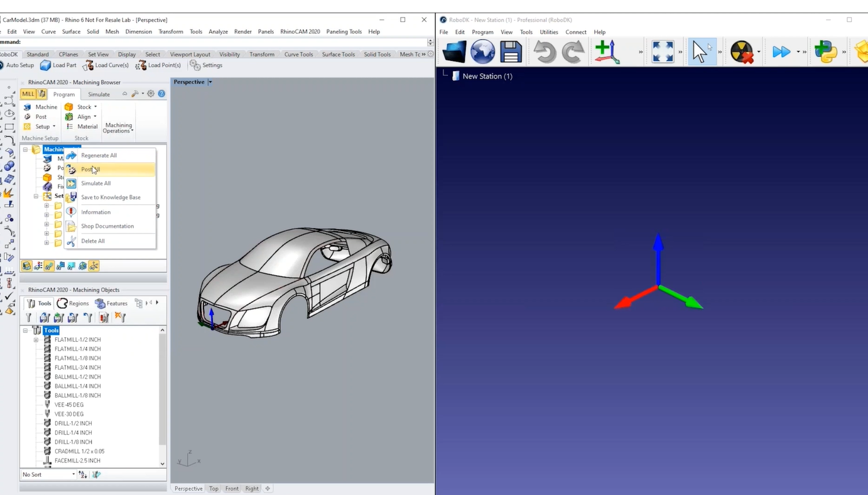Click the fit all view icon
Screen dimensions: 868x495
[663, 52]
